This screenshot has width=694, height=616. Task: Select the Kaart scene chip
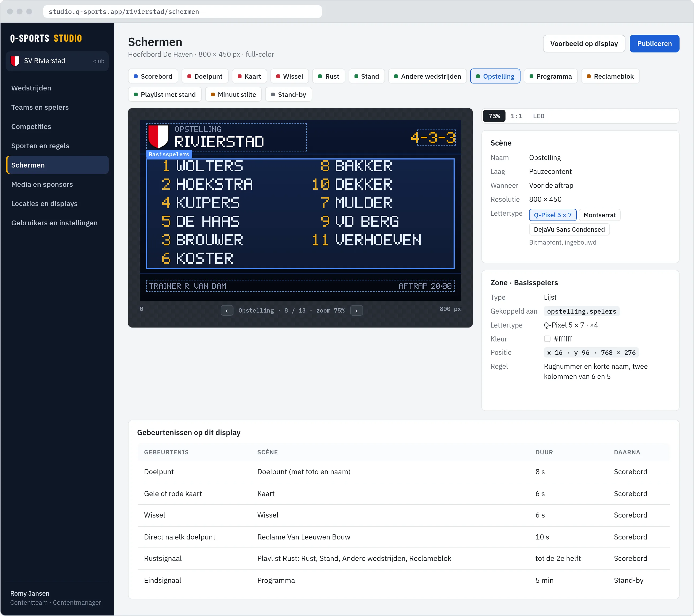pyautogui.click(x=249, y=76)
